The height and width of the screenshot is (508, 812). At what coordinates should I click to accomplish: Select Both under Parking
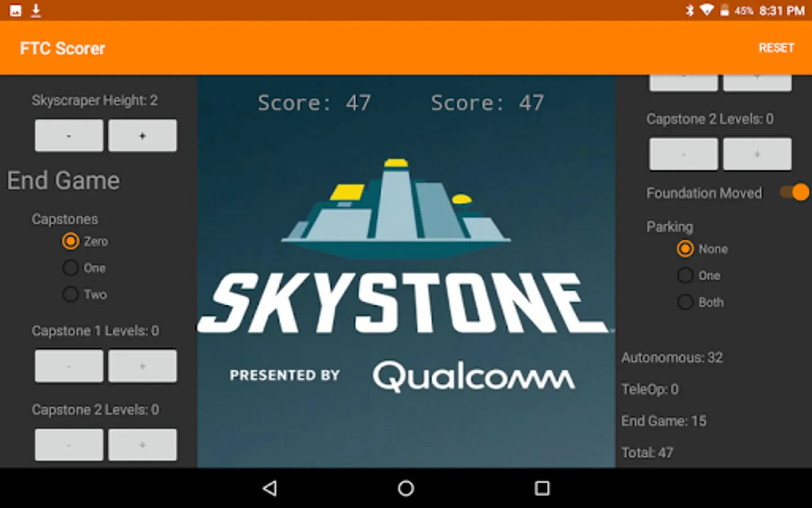700,303
